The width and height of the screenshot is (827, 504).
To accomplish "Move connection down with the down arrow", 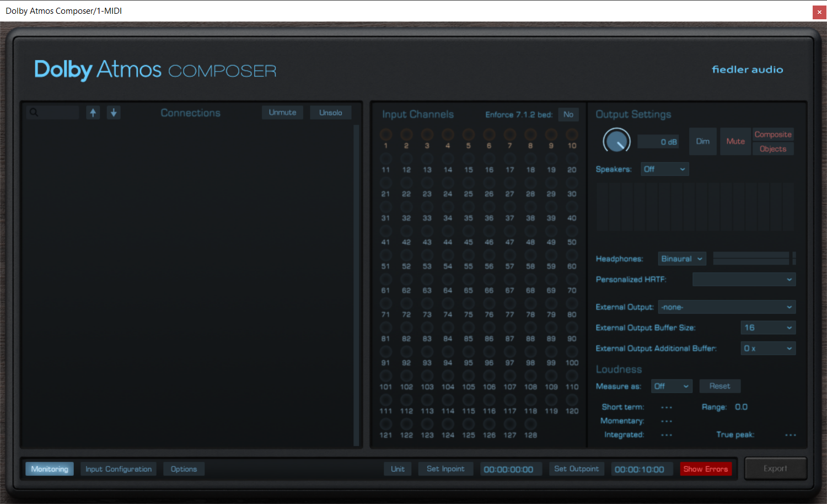I will point(114,112).
